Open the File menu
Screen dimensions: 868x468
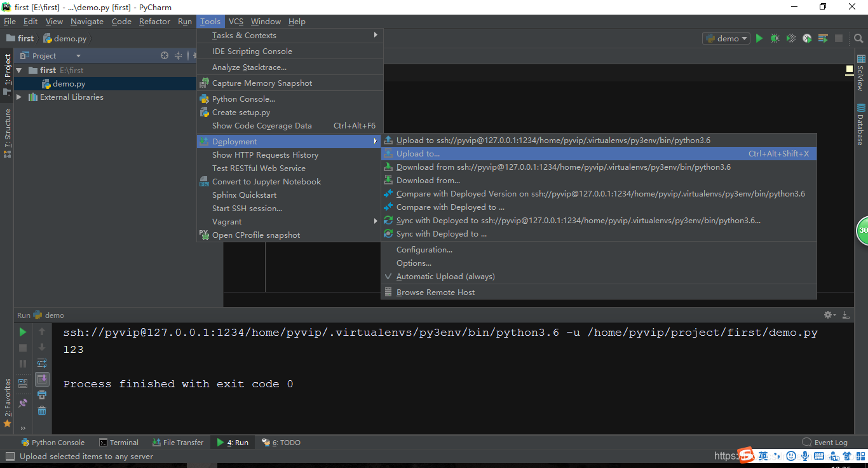(10, 22)
